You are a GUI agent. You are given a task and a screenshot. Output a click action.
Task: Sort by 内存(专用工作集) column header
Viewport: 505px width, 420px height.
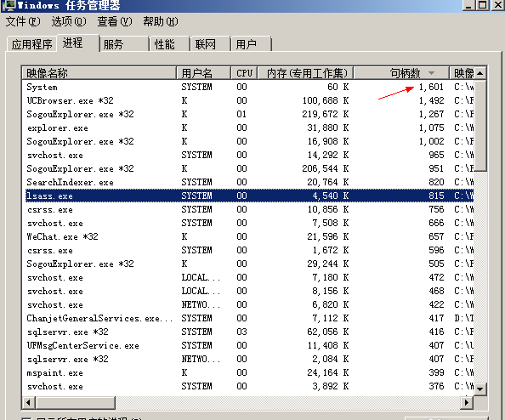tap(305, 73)
